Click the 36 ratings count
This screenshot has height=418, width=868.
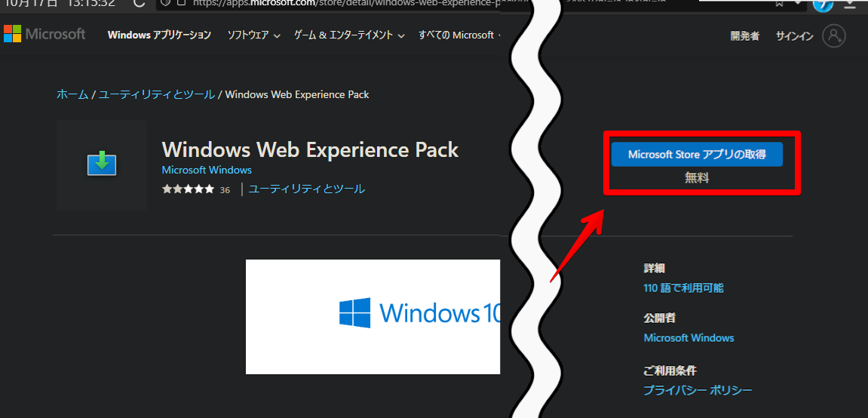[x=225, y=190]
